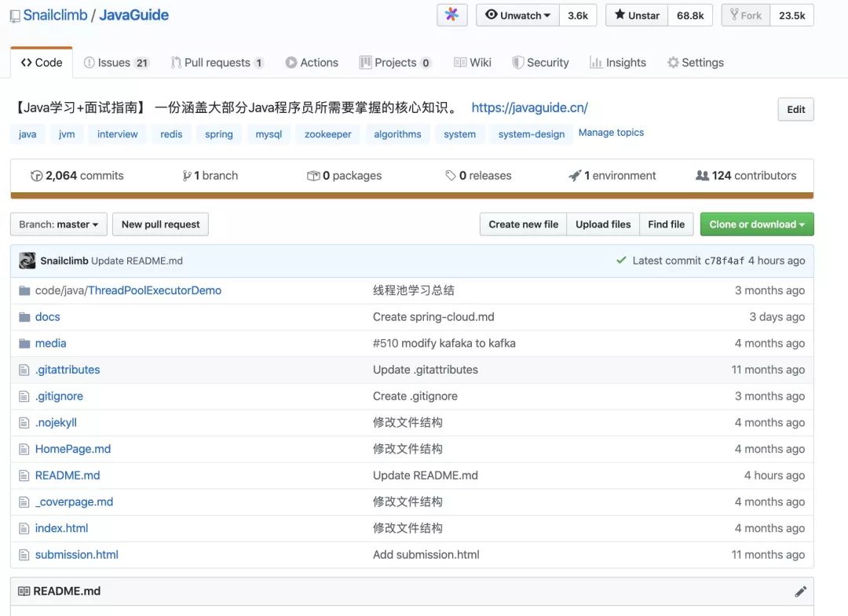
Task: Open the Projects tab
Action: pyautogui.click(x=395, y=63)
